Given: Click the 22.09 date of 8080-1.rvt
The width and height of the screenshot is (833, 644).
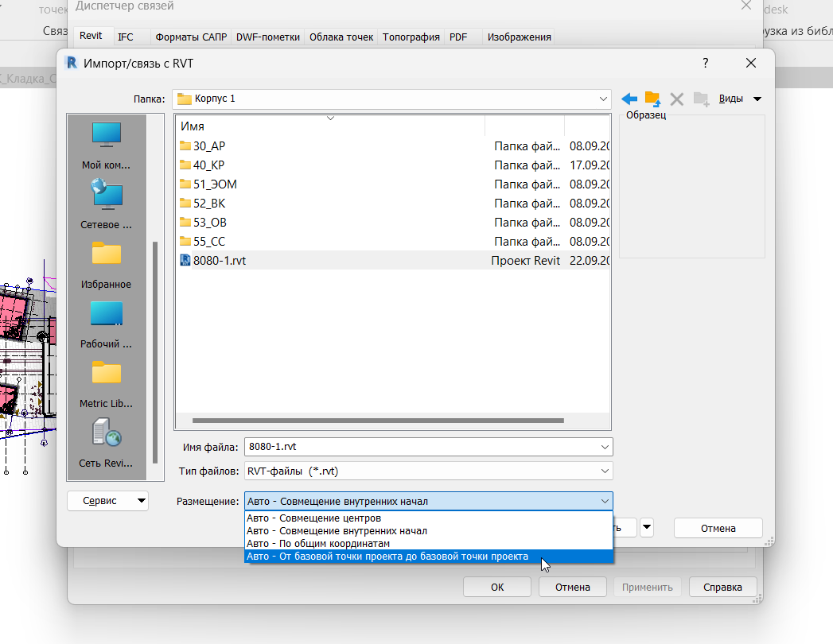Looking at the screenshot, I should tap(590, 261).
